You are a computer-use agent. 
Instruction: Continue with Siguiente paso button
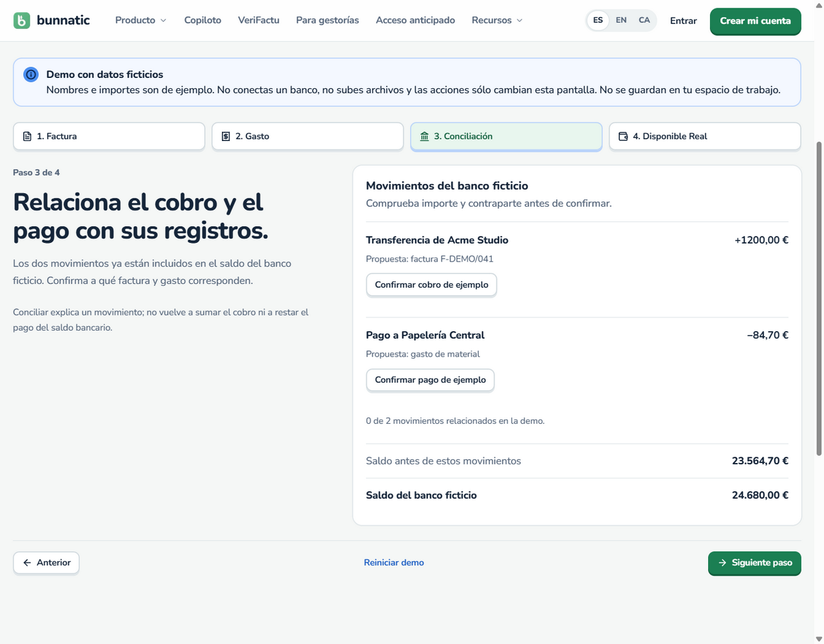pos(754,563)
